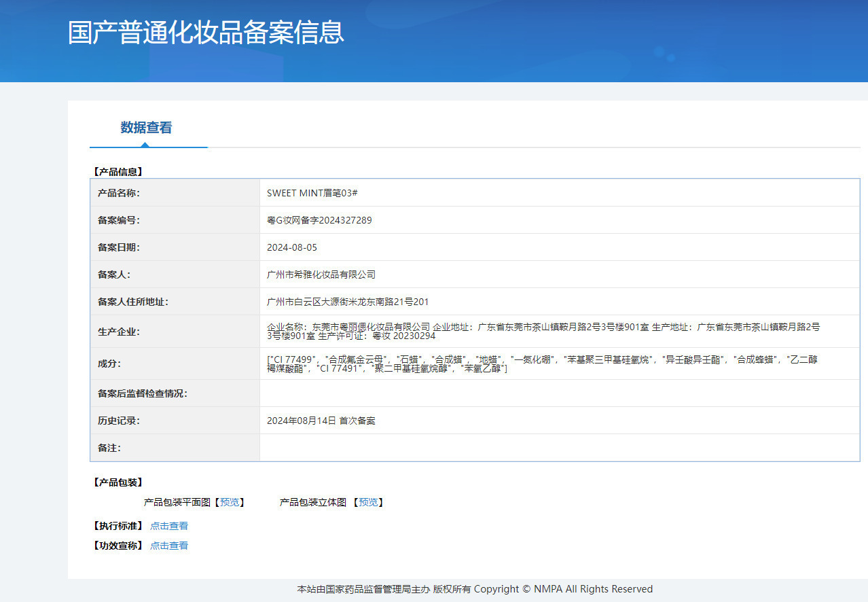This screenshot has height=602, width=868.
Task: Click the product name SWEET MINT眉笔03#
Action: pos(312,193)
